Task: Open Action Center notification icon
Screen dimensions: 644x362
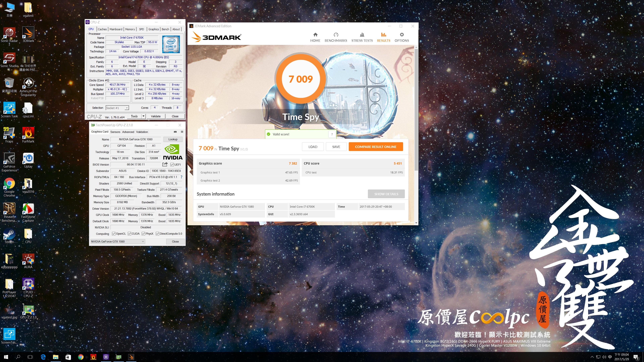Action: 636,357
